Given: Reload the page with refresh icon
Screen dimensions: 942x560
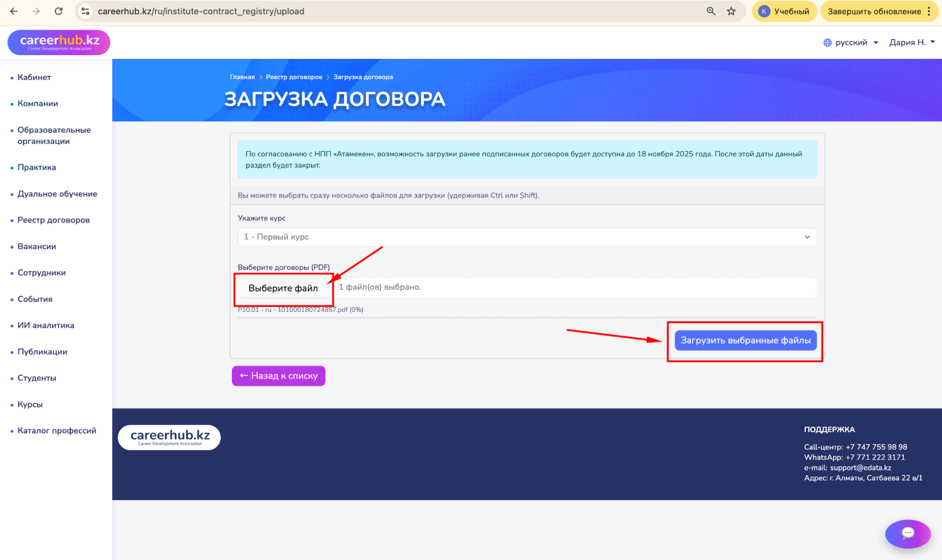Looking at the screenshot, I should (x=58, y=11).
